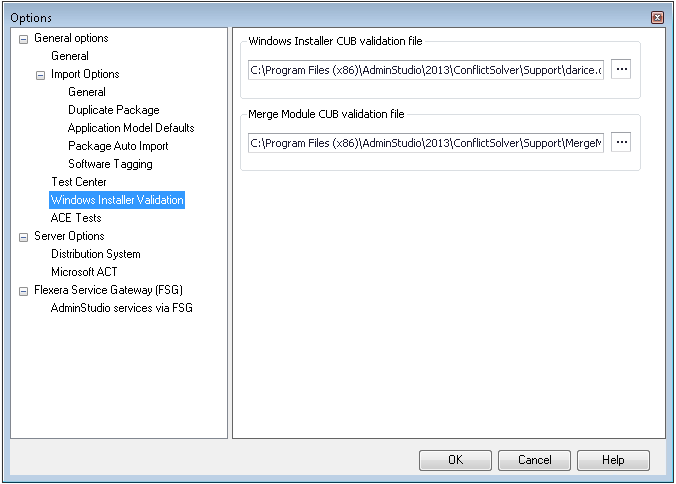Viewport: 676px width, 484px height.
Task: Collapse the Server Options tree node
Action: (x=22, y=237)
